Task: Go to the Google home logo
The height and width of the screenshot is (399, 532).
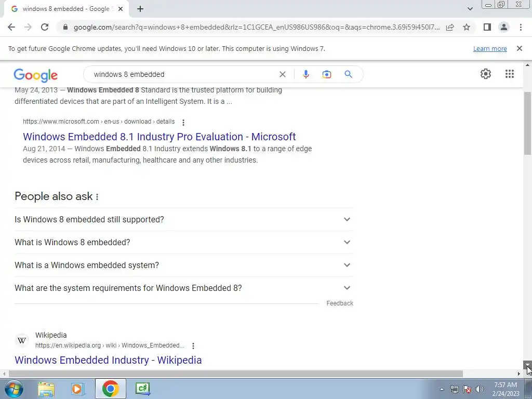Action: click(x=36, y=75)
